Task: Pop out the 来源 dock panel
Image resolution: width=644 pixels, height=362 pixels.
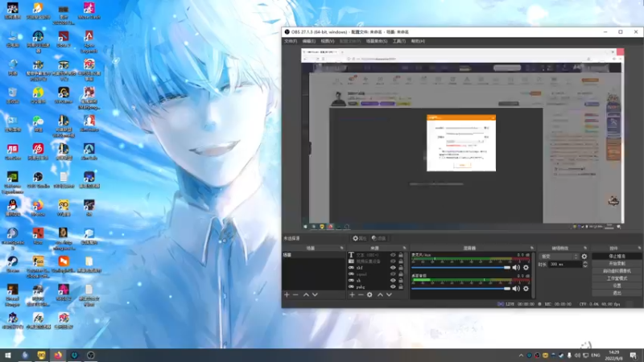Action: click(405, 248)
